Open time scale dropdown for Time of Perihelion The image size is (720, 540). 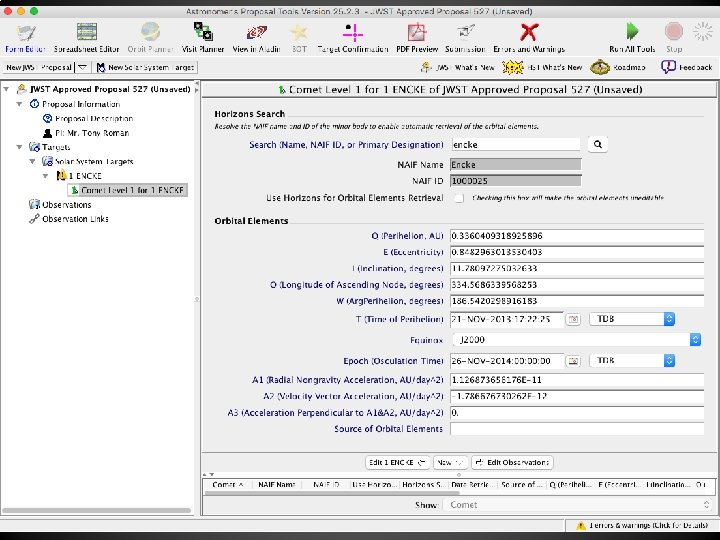632,319
